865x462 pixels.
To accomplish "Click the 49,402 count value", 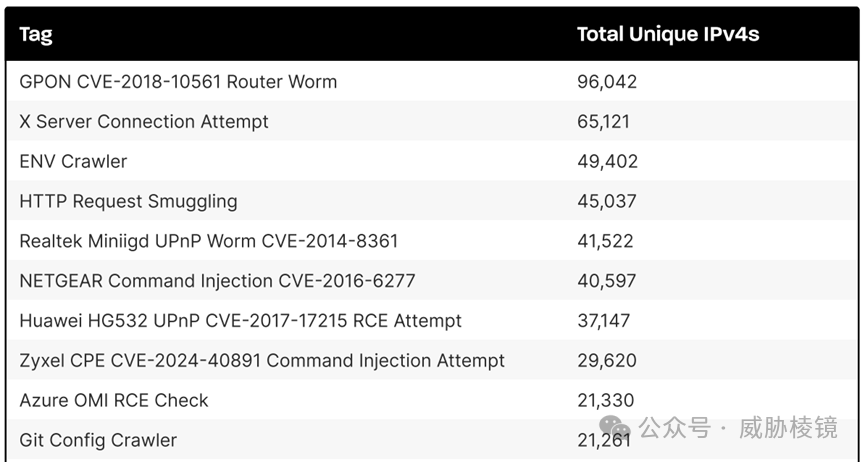I will [x=607, y=161].
